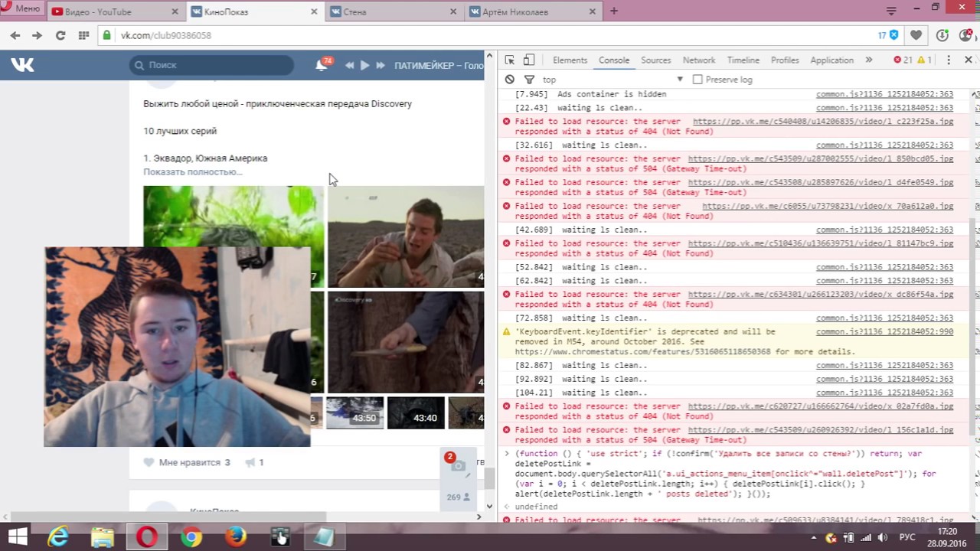Switch to the Timeline DevTools tab
This screenshot has width=980, height=551.
[x=743, y=60]
